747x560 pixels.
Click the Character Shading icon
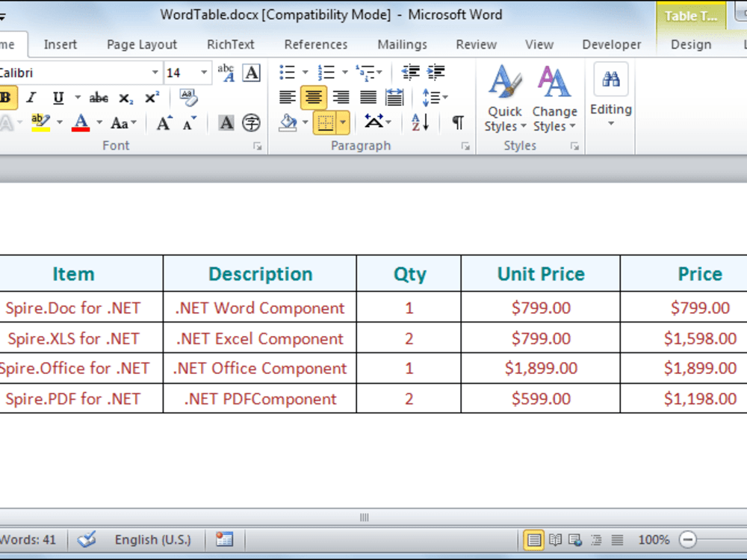(226, 123)
